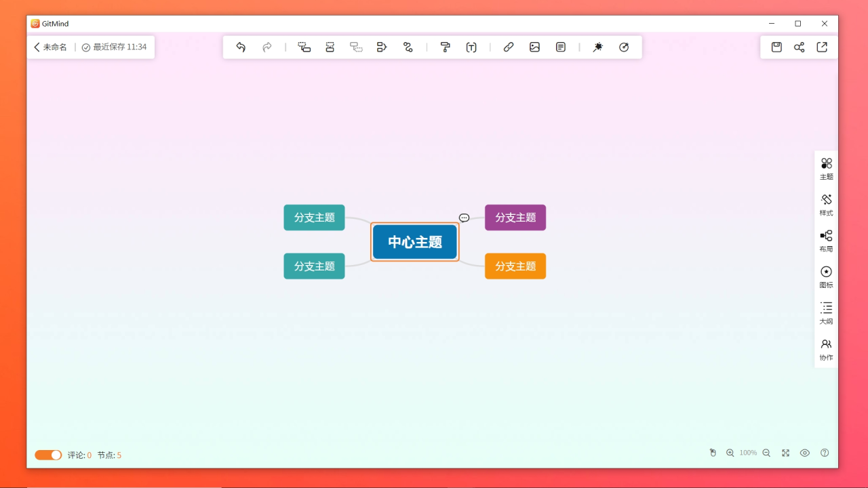The height and width of the screenshot is (488, 868).
Task: Select the text insertion (T) icon
Action: click(x=471, y=47)
